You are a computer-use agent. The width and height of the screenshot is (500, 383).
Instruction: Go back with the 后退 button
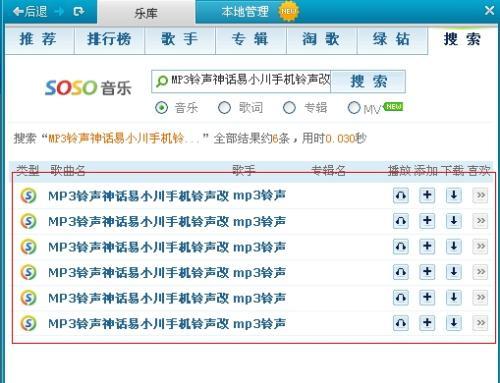click(30, 12)
